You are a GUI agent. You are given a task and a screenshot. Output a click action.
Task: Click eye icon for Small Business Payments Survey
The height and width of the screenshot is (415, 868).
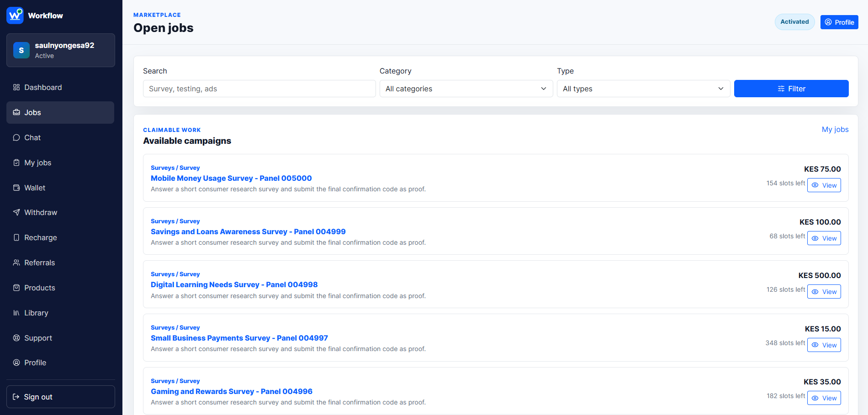point(815,345)
